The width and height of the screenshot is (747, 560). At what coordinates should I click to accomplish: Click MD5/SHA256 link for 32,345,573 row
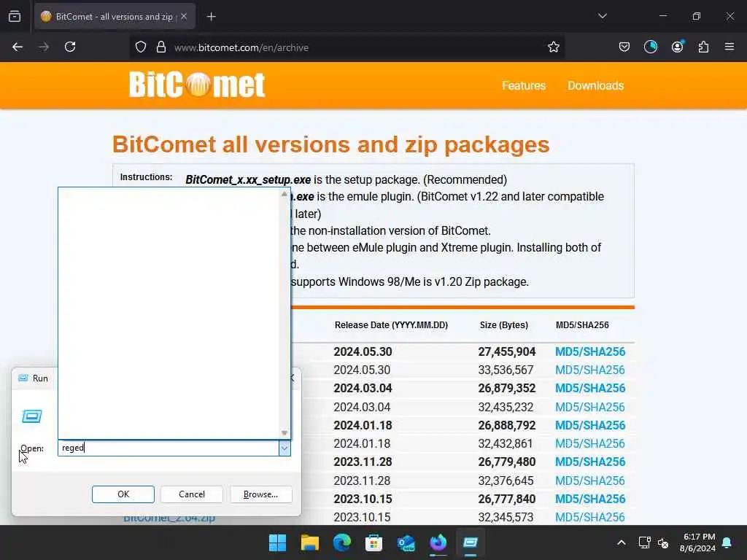[x=590, y=517]
